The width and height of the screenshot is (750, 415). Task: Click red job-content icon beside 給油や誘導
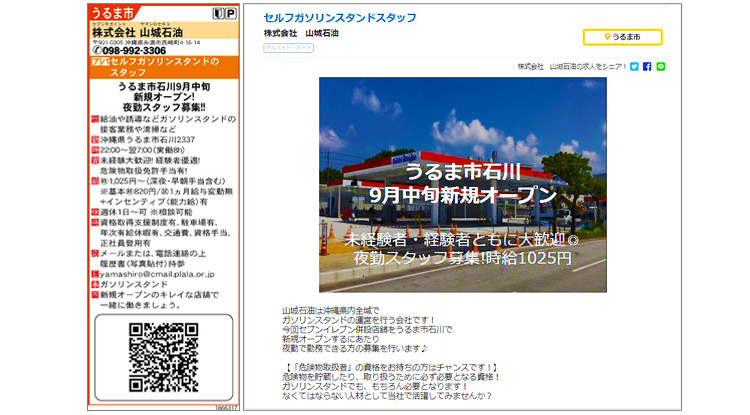tap(95, 119)
